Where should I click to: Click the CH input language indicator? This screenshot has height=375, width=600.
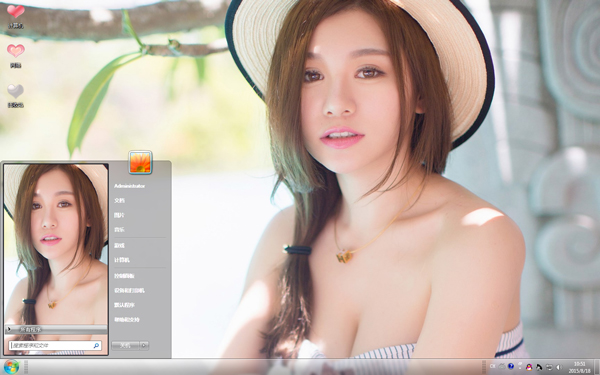492,367
